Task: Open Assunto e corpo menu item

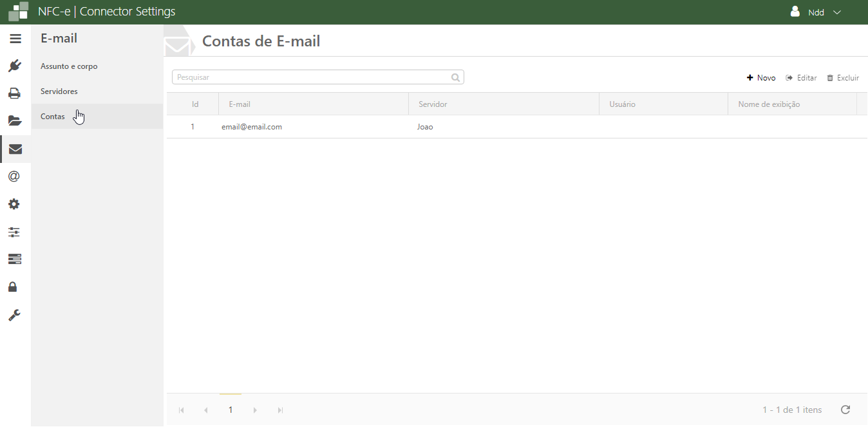Action: pos(69,66)
